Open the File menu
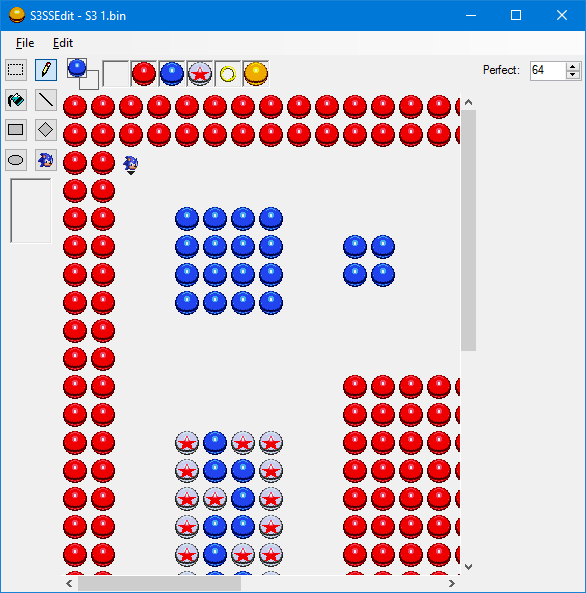 click(x=25, y=43)
